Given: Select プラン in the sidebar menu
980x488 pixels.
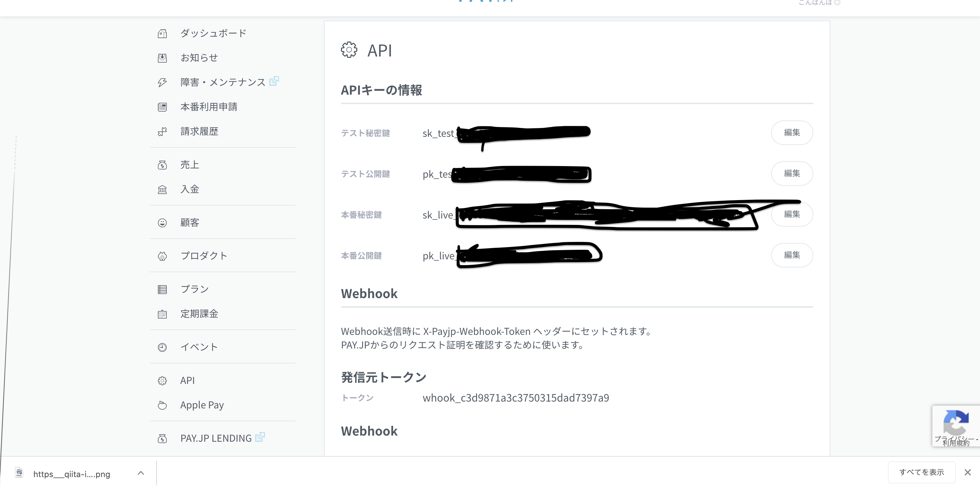Looking at the screenshot, I should 194,289.
